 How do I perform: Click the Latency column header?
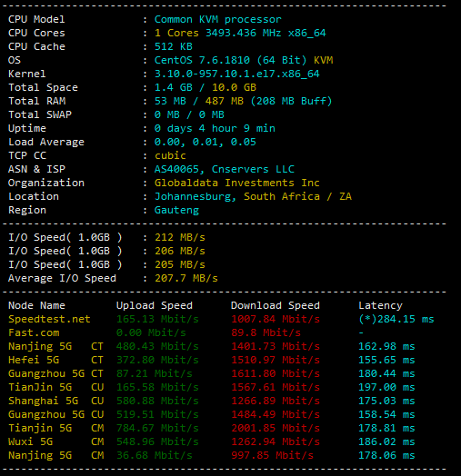tap(380, 306)
